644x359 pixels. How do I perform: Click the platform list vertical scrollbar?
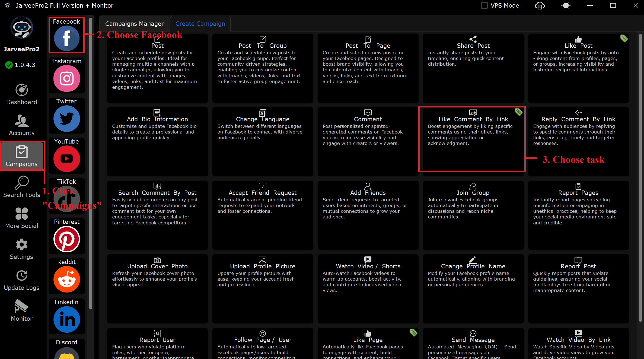click(91, 163)
